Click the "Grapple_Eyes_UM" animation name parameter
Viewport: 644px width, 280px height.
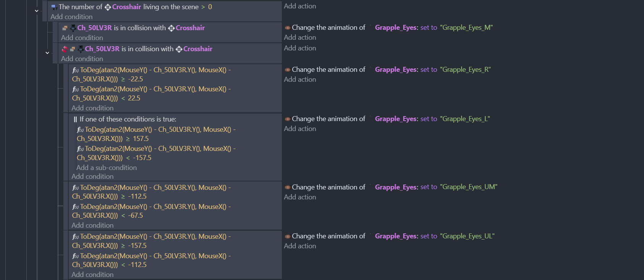pyautogui.click(x=468, y=187)
